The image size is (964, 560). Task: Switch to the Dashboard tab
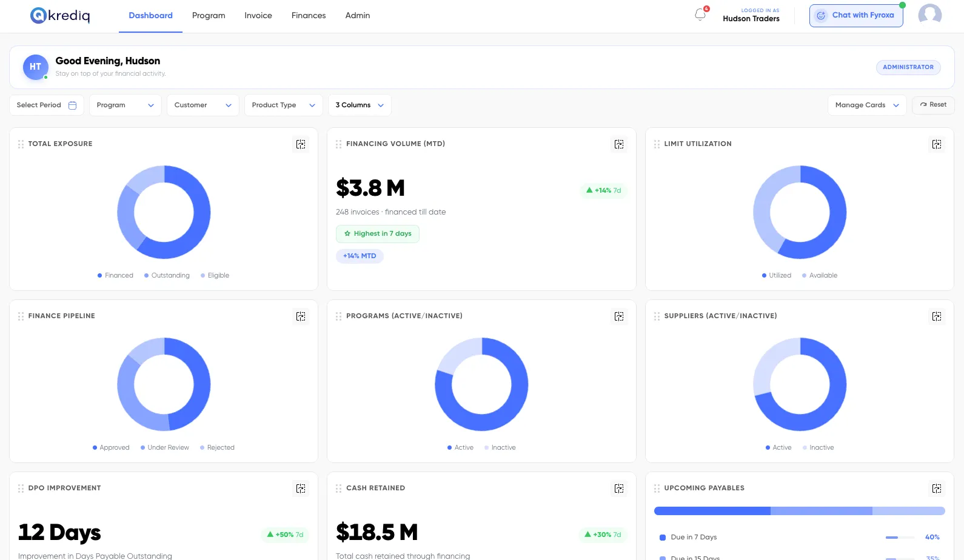(x=150, y=16)
